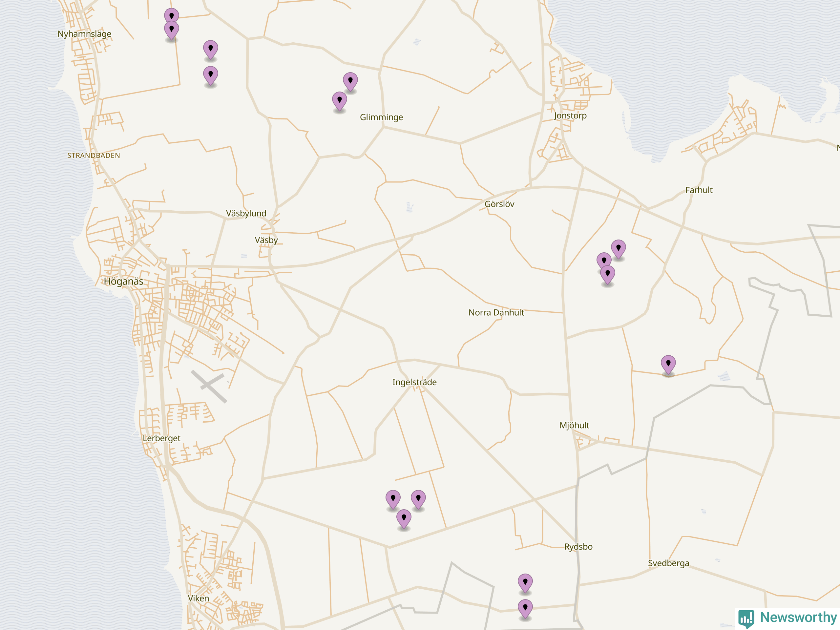This screenshot has height=630, width=840.
Task: Click the northernmost marker south of Farhult
Action: (618, 249)
